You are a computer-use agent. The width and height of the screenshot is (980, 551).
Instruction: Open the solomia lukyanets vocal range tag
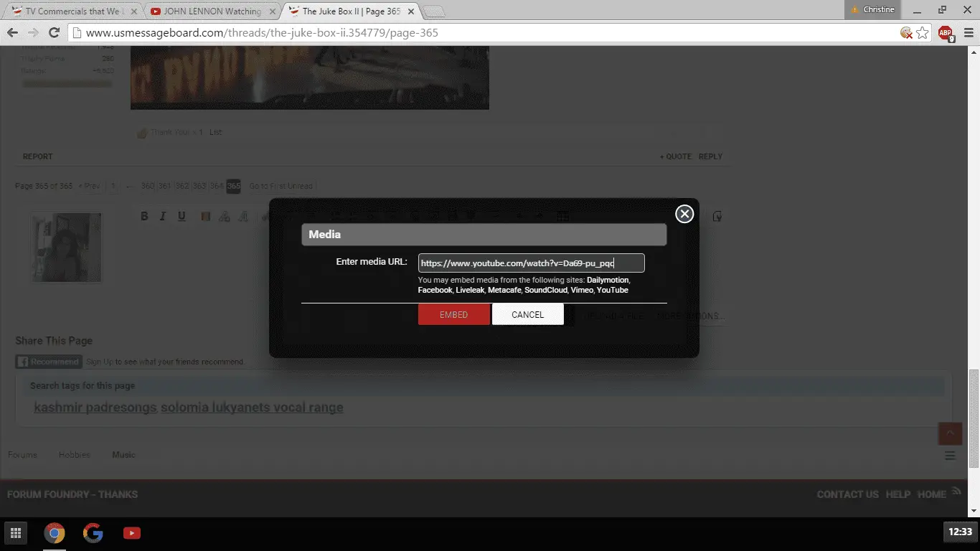[x=252, y=408]
